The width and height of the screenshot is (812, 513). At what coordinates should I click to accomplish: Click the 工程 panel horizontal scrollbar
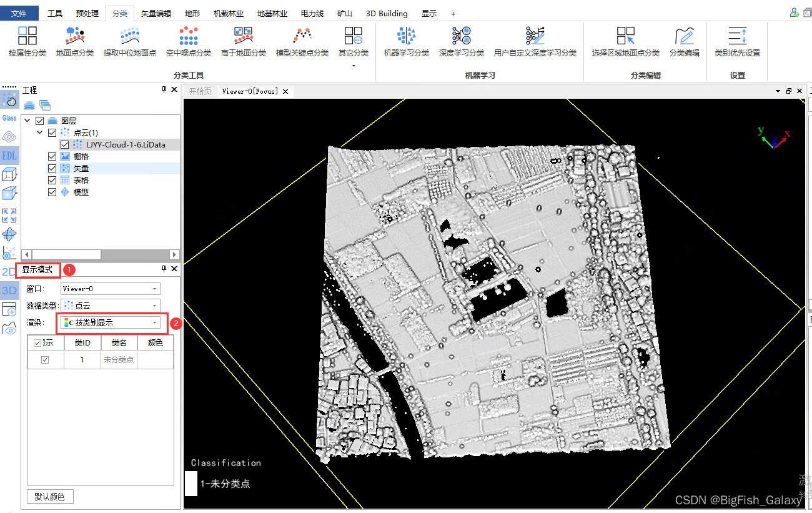(101, 255)
